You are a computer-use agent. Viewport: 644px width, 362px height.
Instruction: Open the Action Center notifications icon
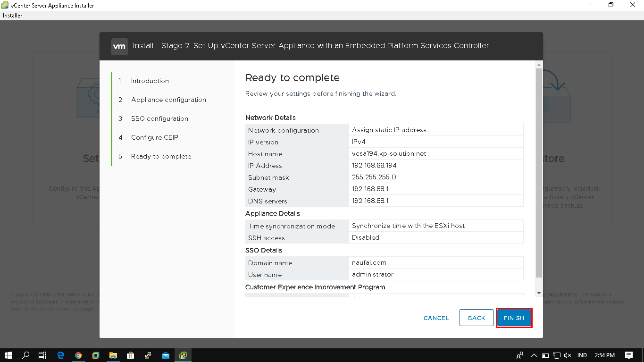(629, 355)
